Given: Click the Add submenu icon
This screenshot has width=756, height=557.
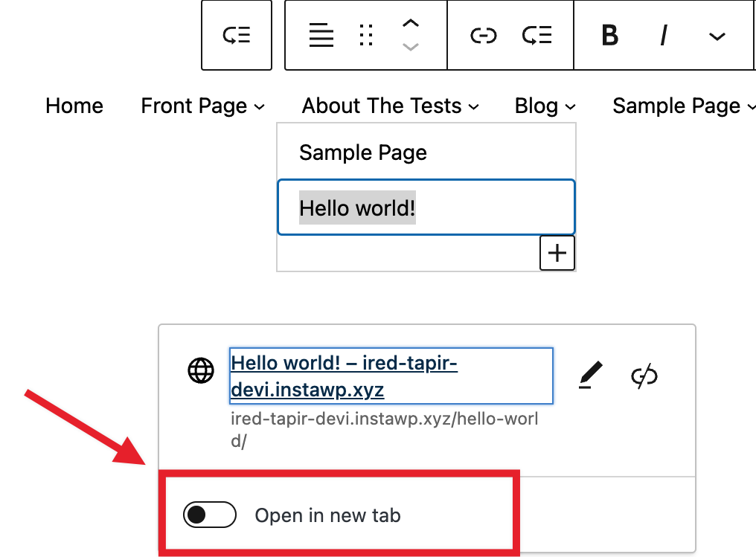Looking at the screenshot, I should click(x=537, y=35).
